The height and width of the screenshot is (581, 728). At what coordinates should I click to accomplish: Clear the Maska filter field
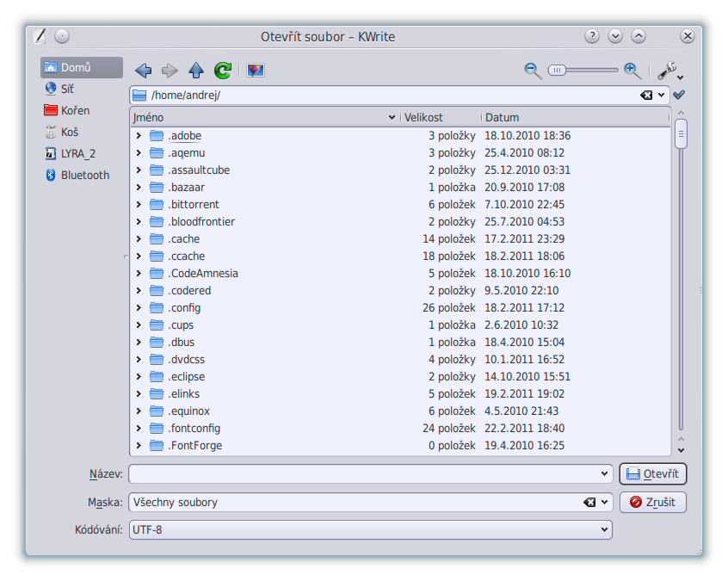click(x=589, y=502)
